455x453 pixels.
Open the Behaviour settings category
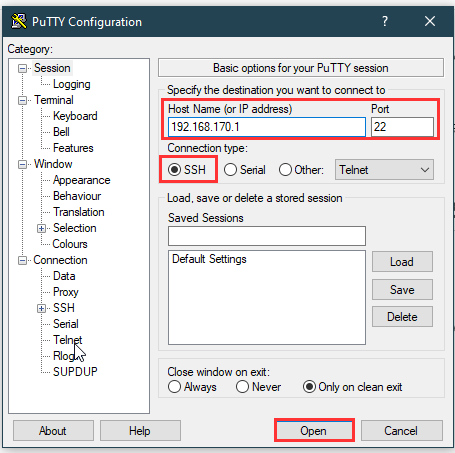tap(77, 196)
